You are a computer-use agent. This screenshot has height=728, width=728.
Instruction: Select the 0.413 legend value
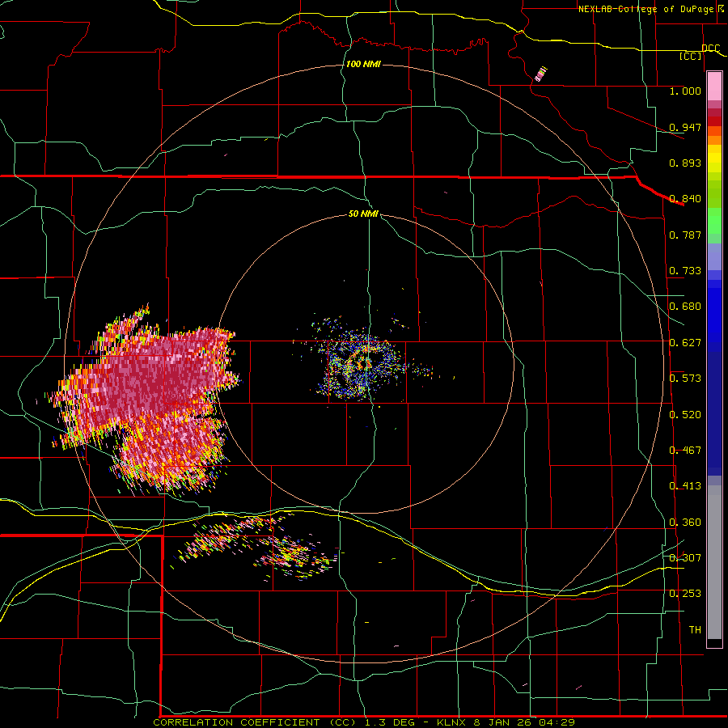click(x=685, y=485)
